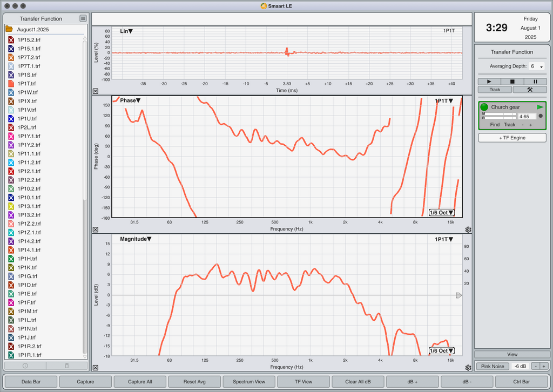Enable the Pink Noise generator
Screen dimensions: 553x392
pos(493,366)
